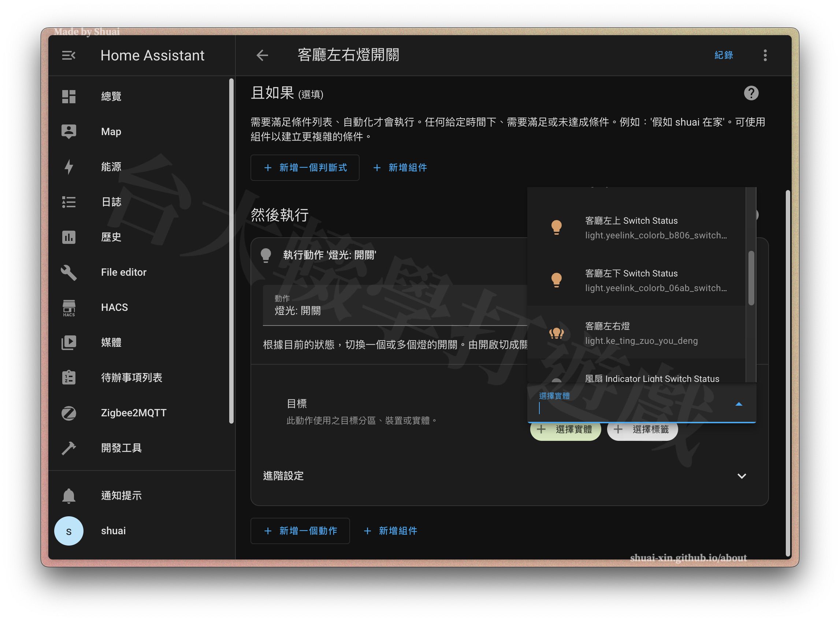840x621 pixels.
Task: Select 客廳左下 Switch Status entity
Action: (x=637, y=280)
